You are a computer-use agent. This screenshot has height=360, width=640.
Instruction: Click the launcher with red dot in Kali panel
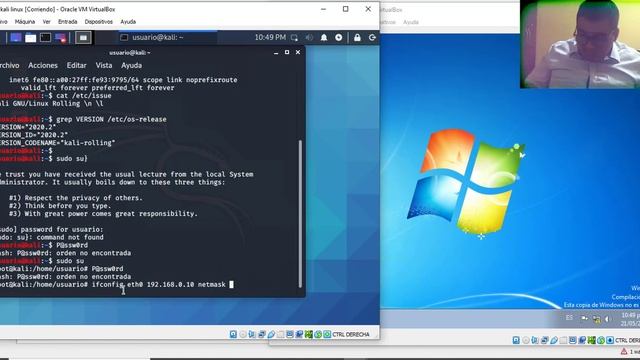[60, 38]
